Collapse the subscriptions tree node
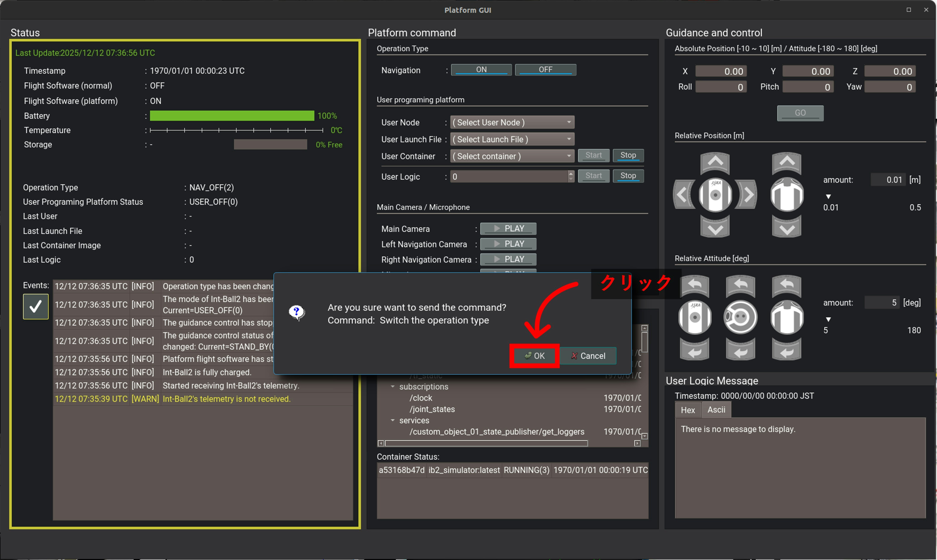Screen dimensions: 937x560 [x=392, y=386]
